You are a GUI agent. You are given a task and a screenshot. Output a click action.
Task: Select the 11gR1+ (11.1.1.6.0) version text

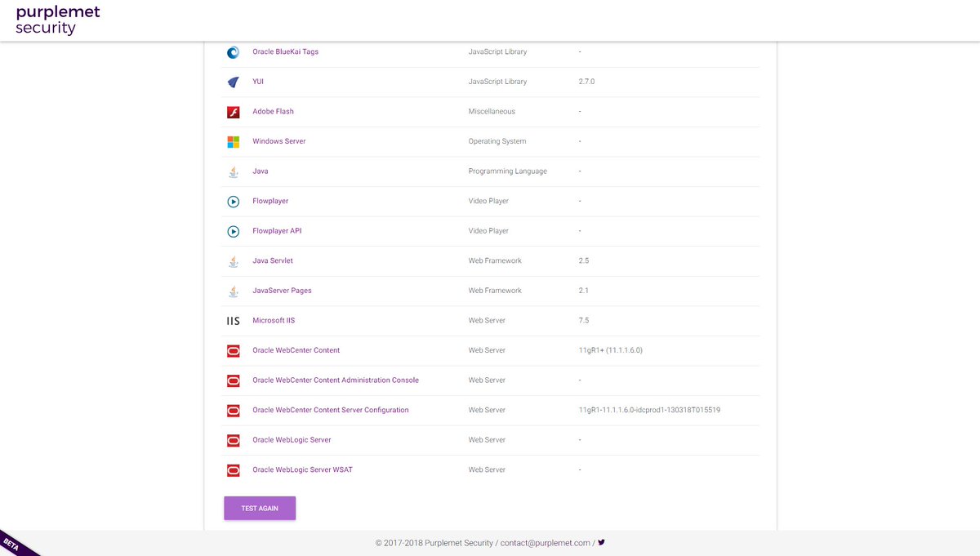coord(610,350)
